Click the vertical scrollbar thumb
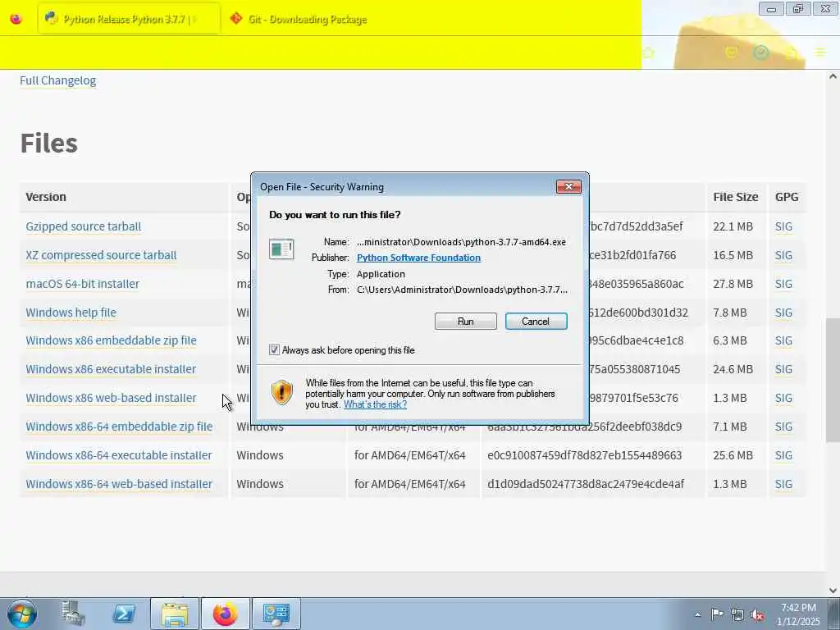 [833, 380]
